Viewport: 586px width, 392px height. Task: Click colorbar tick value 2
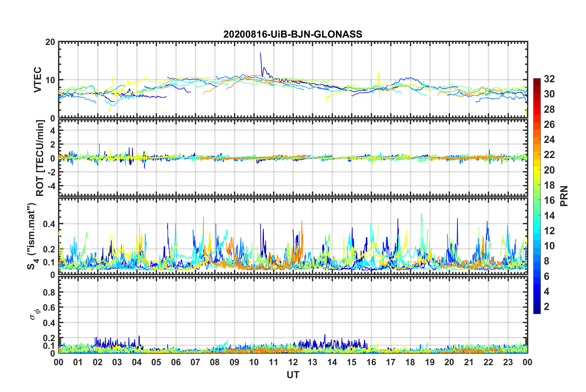(x=547, y=306)
